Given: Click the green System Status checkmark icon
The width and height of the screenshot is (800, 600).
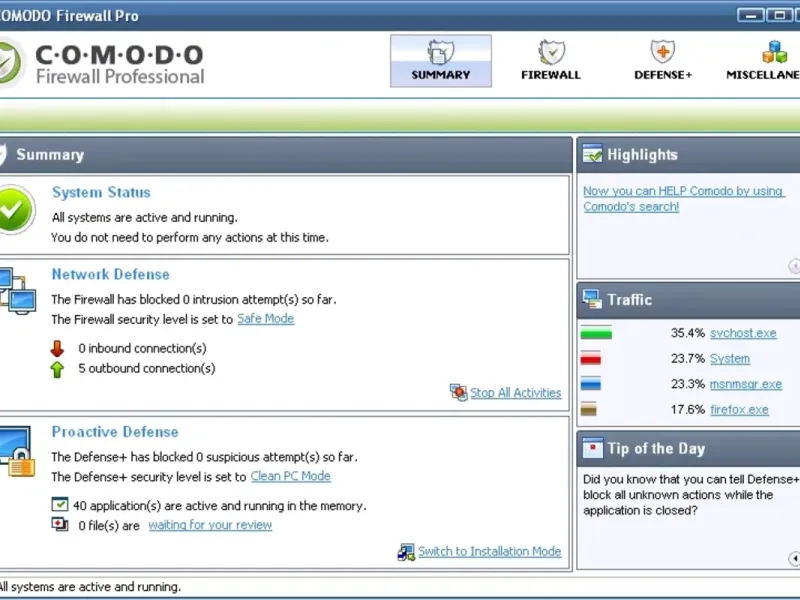Looking at the screenshot, I should coord(16,210).
